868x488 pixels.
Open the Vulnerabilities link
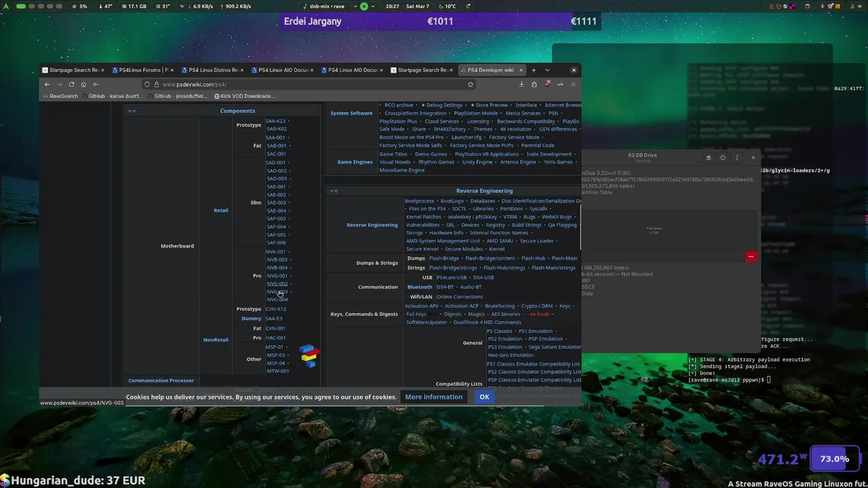423,224
